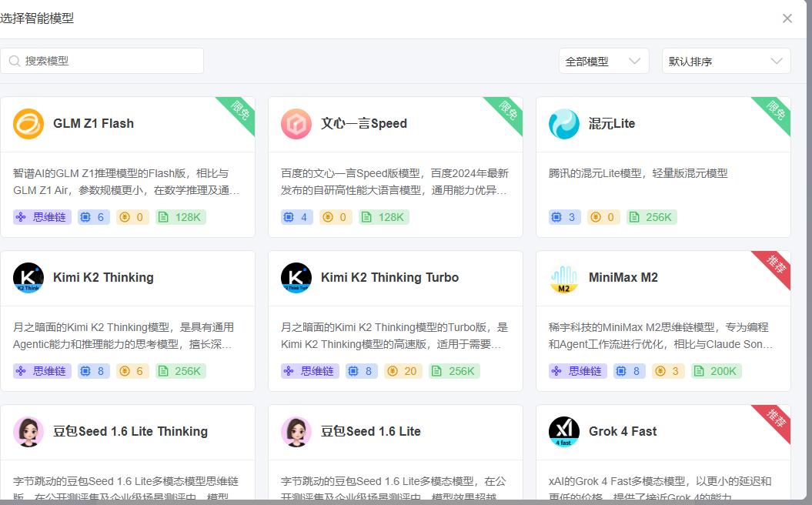
Task: Click the description starting 月之暗面的Kimi K2 Thinking模型，是具有通用
Action: click(124, 336)
